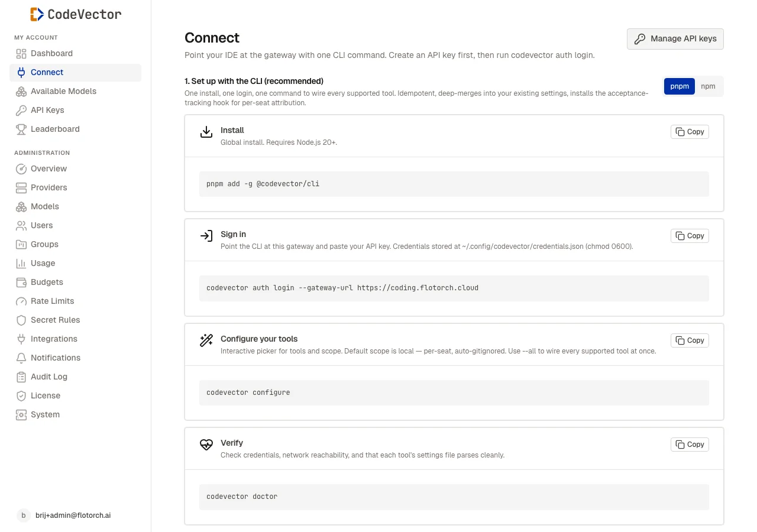Viewport: 757px width, 532px height.
Task: Click the Configure your tools wand icon
Action: (206, 340)
